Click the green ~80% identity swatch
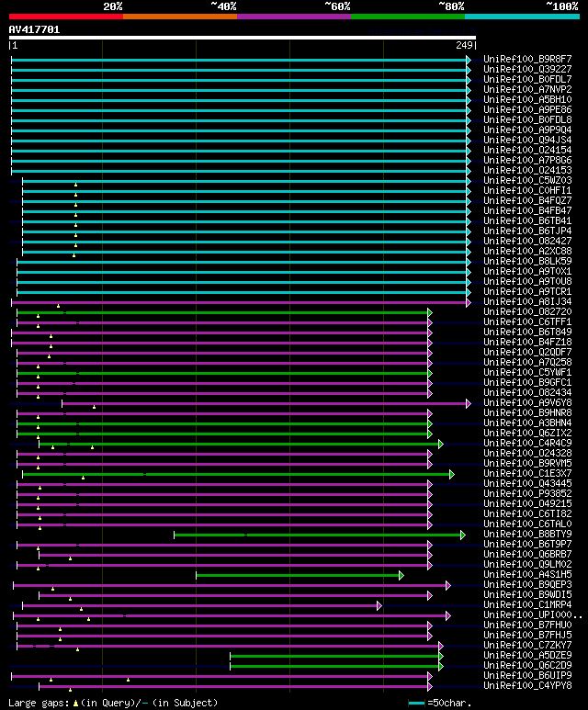The image size is (588, 710). pyautogui.click(x=408, y=17)
